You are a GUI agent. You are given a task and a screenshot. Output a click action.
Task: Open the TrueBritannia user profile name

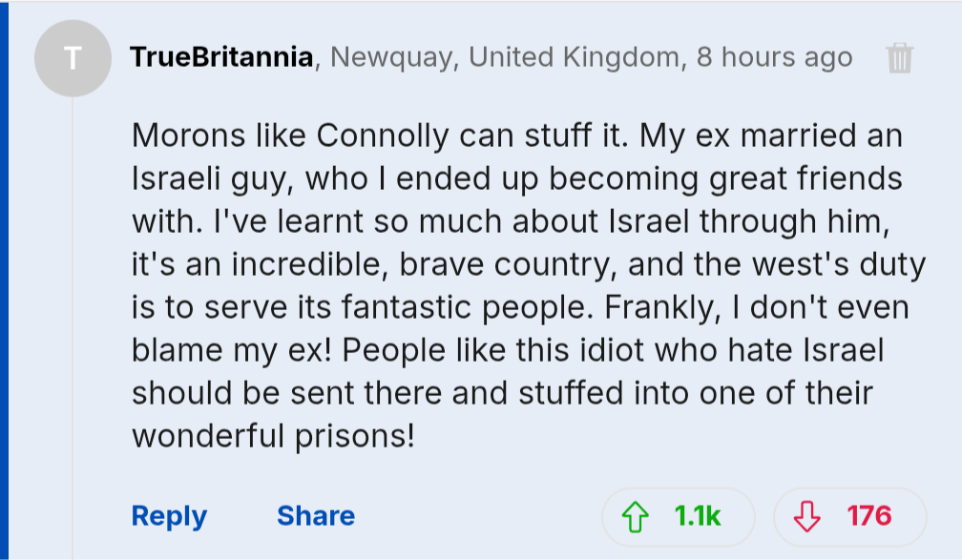[x=221, y=57]
